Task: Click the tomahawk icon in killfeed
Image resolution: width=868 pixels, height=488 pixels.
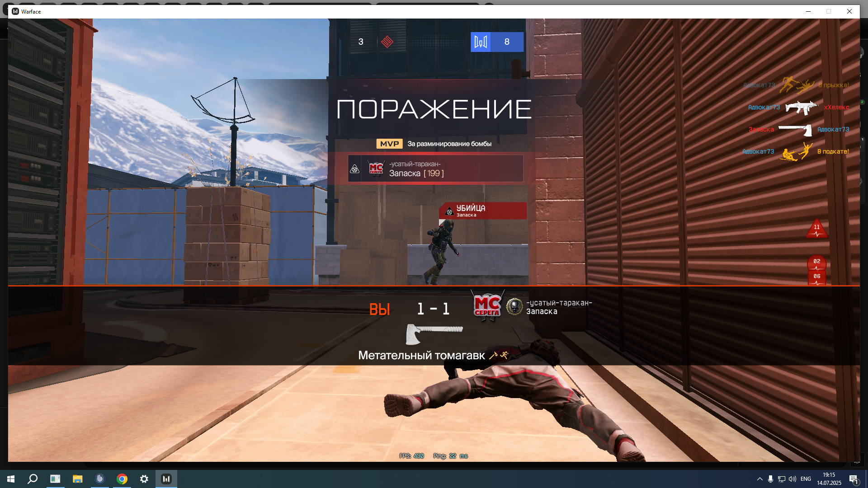Action: click(x=795, y=130)
